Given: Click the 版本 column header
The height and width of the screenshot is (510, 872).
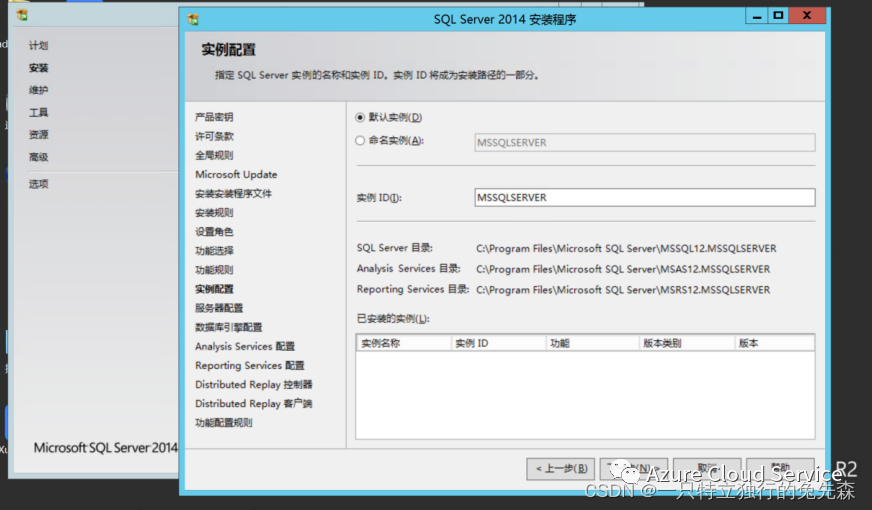Looking at the screenshot, I should (775, 343).
